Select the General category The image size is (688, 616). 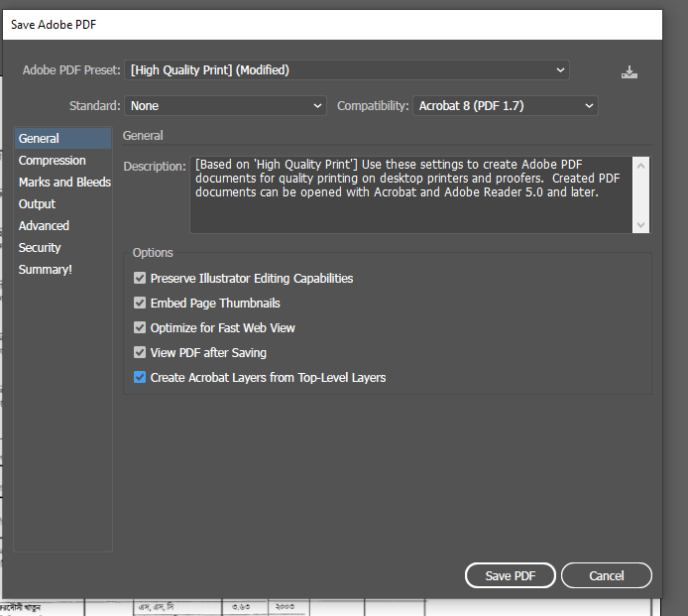click(62, 138)
